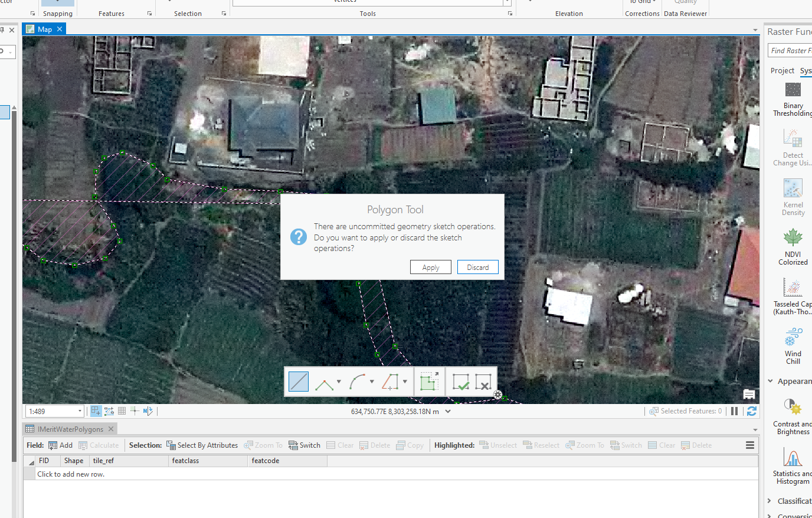Screen dimensions: 812x518
Task: Open the Kernel Density raster function
Action: tap(793, 197)
